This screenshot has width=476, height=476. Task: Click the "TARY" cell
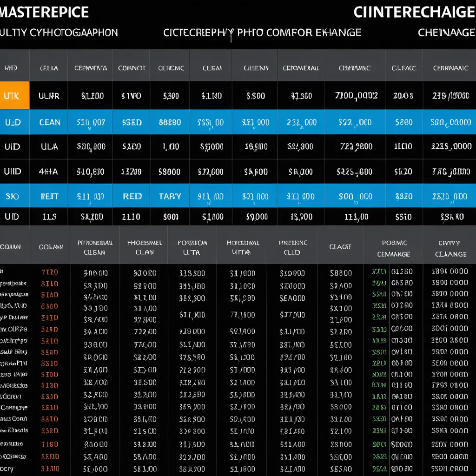tap(170, 196)
